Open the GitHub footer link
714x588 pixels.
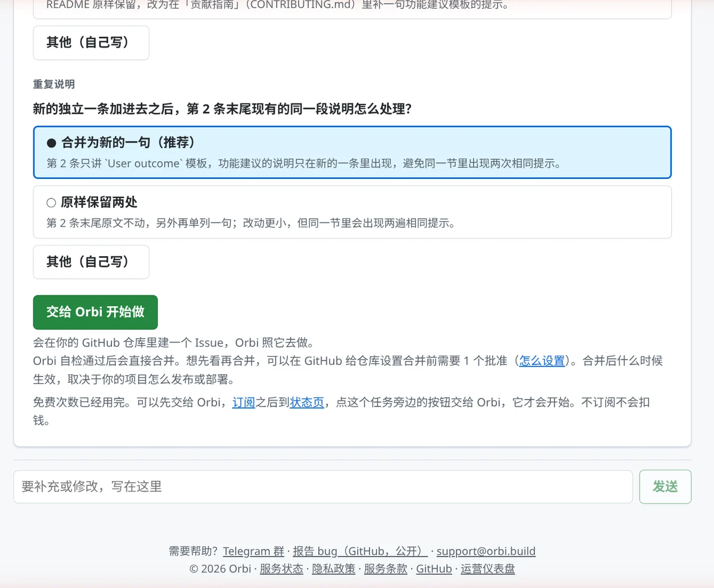(434, 569)
